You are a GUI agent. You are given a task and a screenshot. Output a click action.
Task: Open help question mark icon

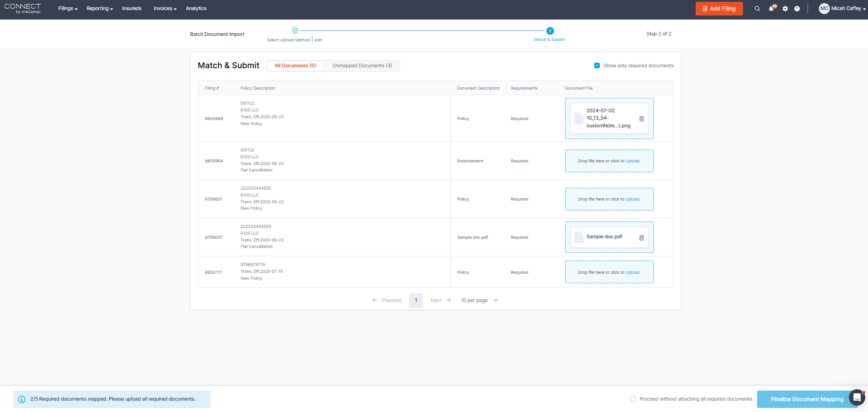click(x=797, y=9)
